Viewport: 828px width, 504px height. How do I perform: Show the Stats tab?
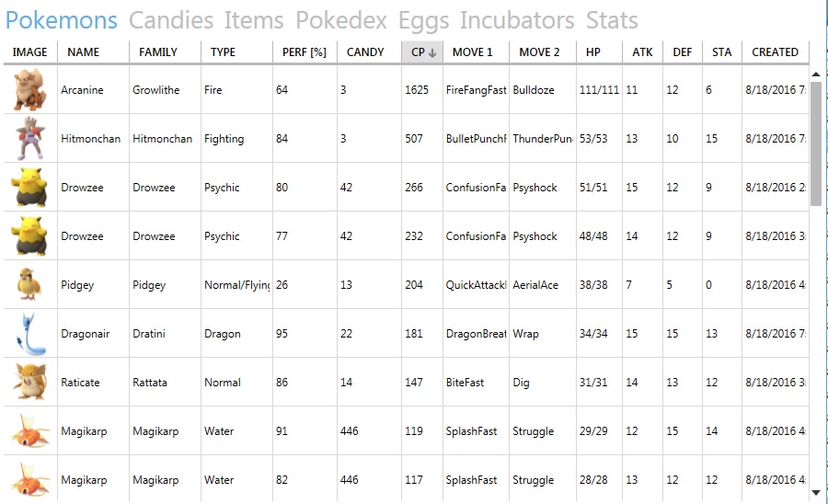(x=612, y=20)
